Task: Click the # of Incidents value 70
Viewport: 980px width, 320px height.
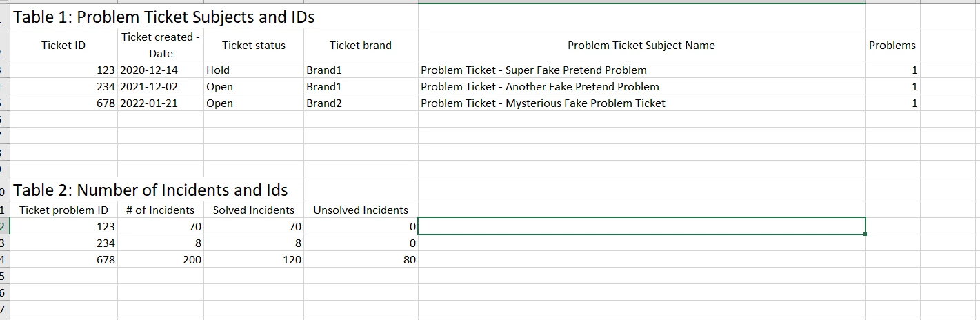Action: [x=161, y=226]
